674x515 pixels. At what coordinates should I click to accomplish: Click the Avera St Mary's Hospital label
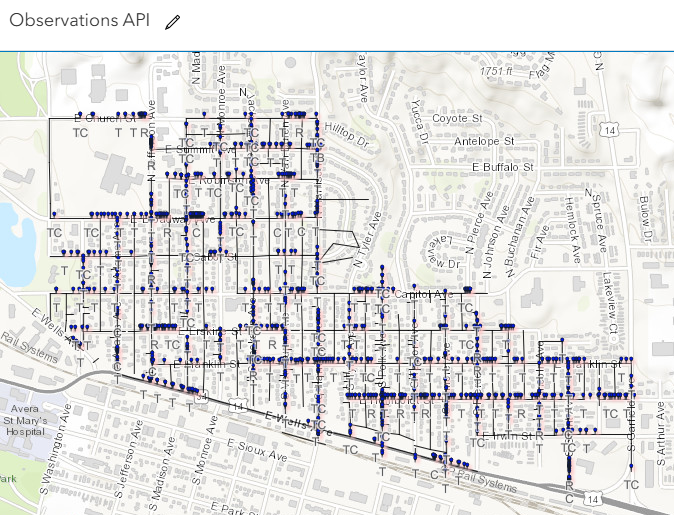point(25,420)
